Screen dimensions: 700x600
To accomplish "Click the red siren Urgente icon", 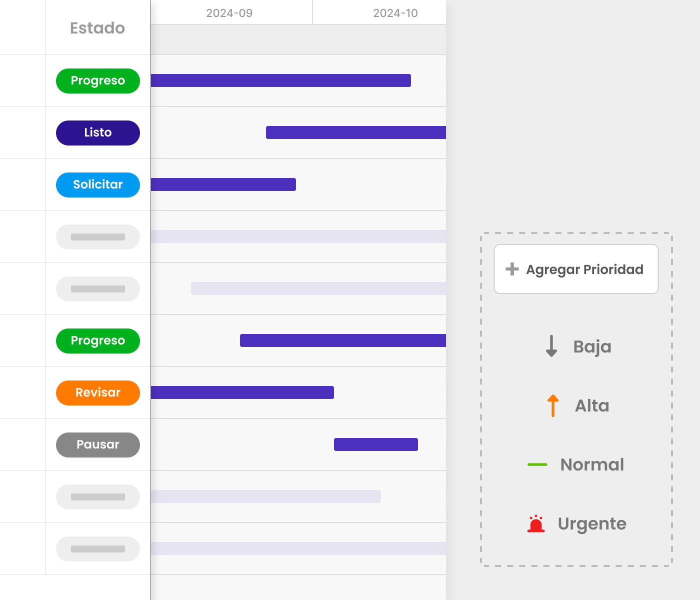I will coord(536,523).
